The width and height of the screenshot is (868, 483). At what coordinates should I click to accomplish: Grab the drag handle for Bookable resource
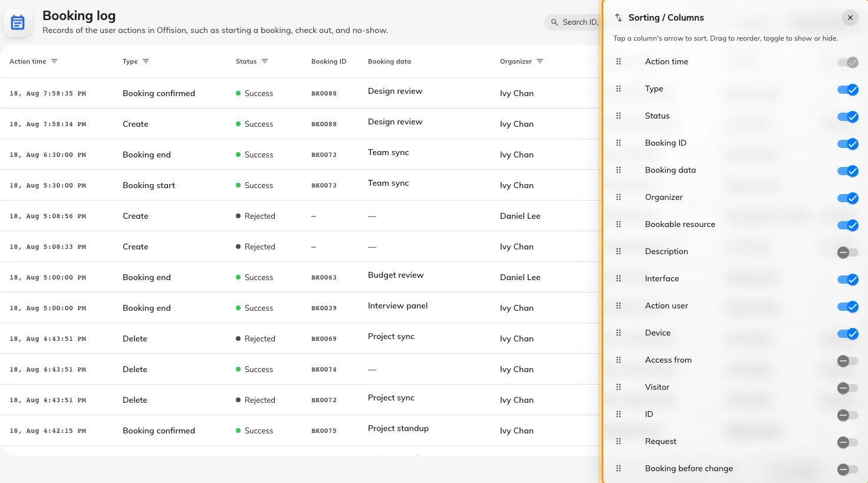pos(619,224)
